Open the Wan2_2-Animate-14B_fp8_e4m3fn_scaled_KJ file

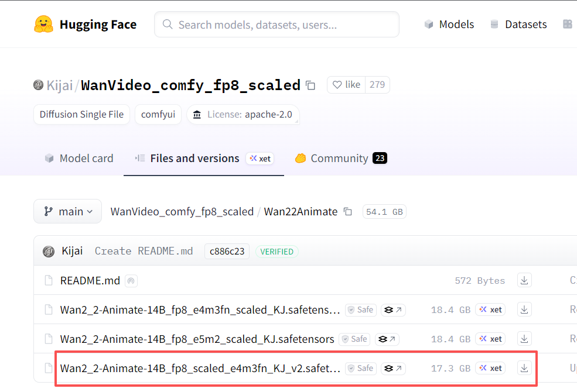point(200,310)
